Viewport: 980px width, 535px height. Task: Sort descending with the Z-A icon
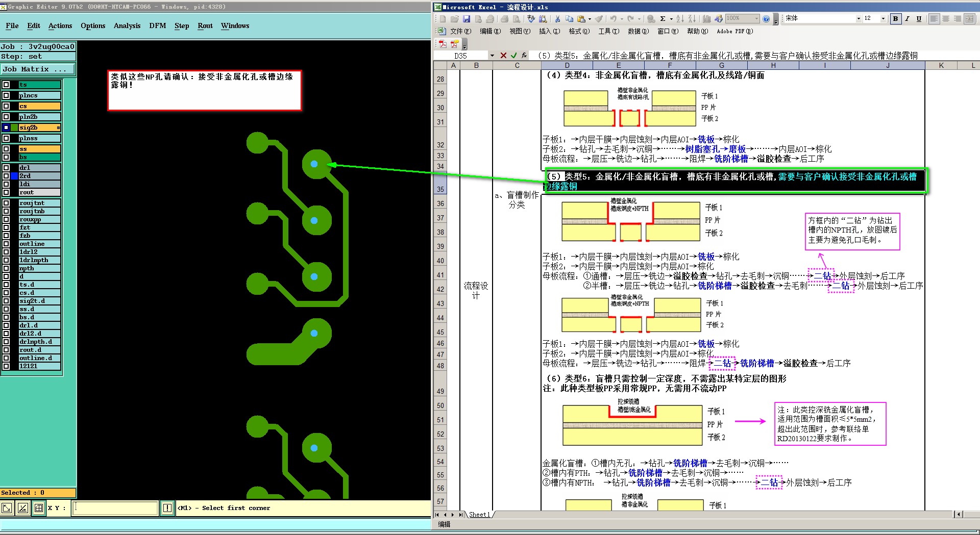click(692, 19)
